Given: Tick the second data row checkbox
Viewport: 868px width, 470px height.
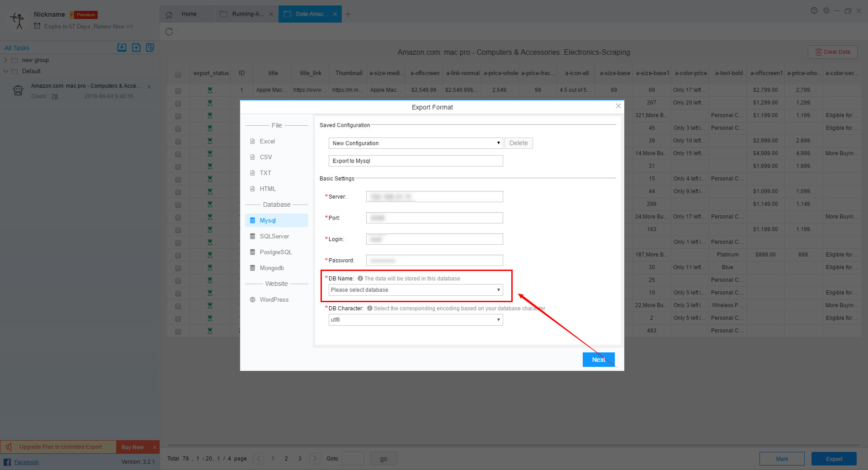Looking at the screenshot, I should point(178,104).
